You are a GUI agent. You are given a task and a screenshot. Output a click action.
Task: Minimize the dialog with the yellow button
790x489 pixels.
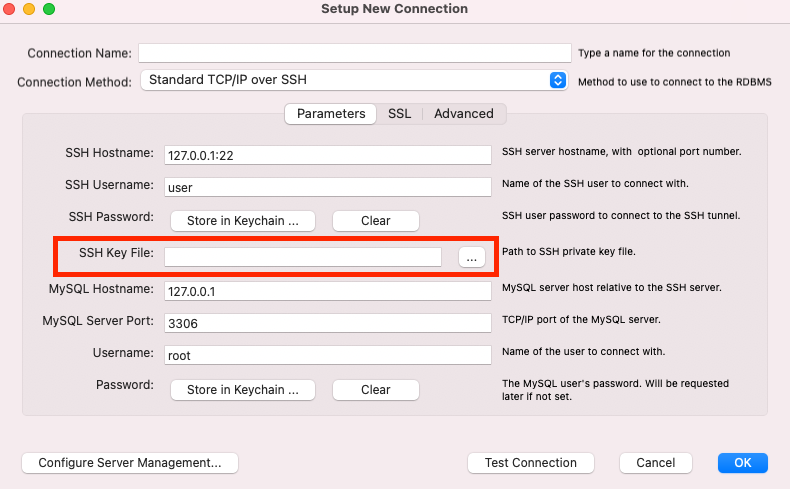(x=29, y=9)
